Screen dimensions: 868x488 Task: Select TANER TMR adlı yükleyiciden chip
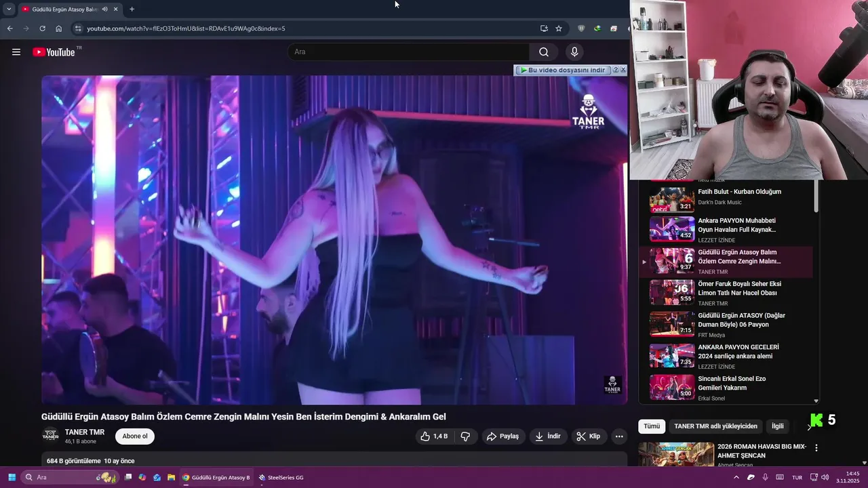click(716, 426)
